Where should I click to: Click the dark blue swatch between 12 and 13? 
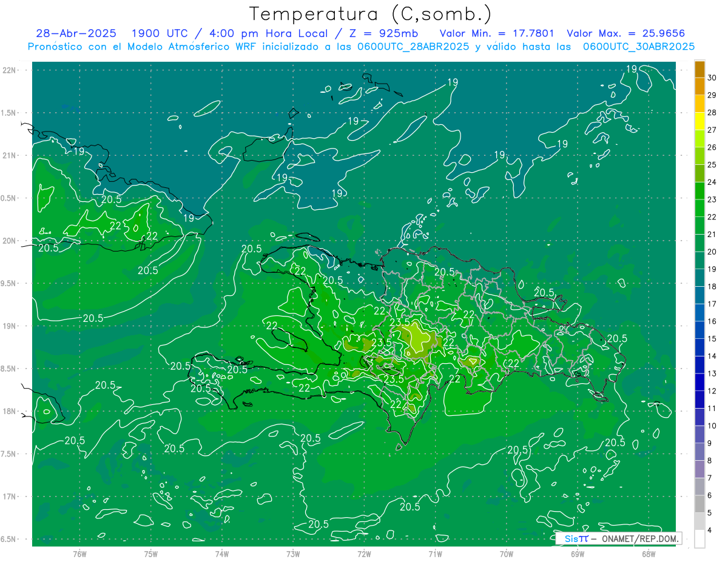point(699,383)
